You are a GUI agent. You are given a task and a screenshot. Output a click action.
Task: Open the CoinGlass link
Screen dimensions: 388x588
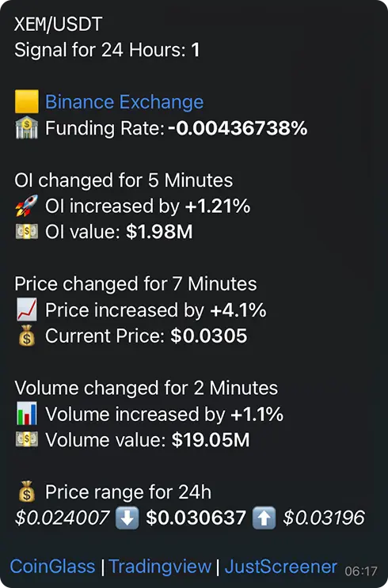tap(52, 567)
